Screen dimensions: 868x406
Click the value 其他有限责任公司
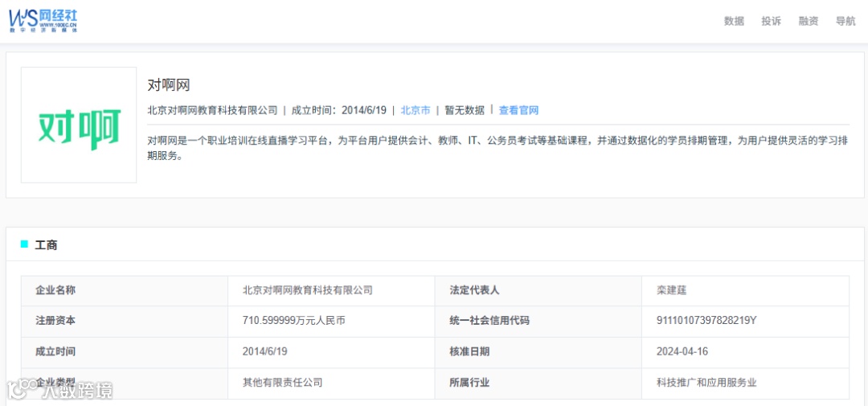tap(282, 382)
